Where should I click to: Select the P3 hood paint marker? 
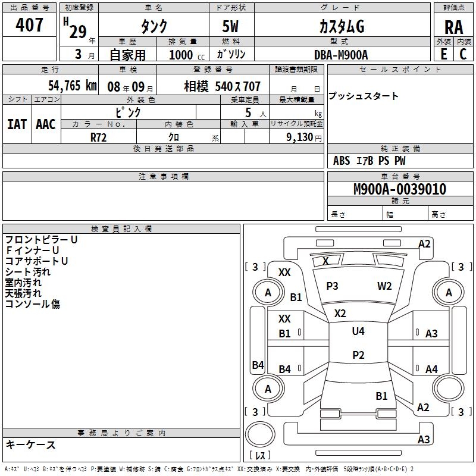point(332,286)
